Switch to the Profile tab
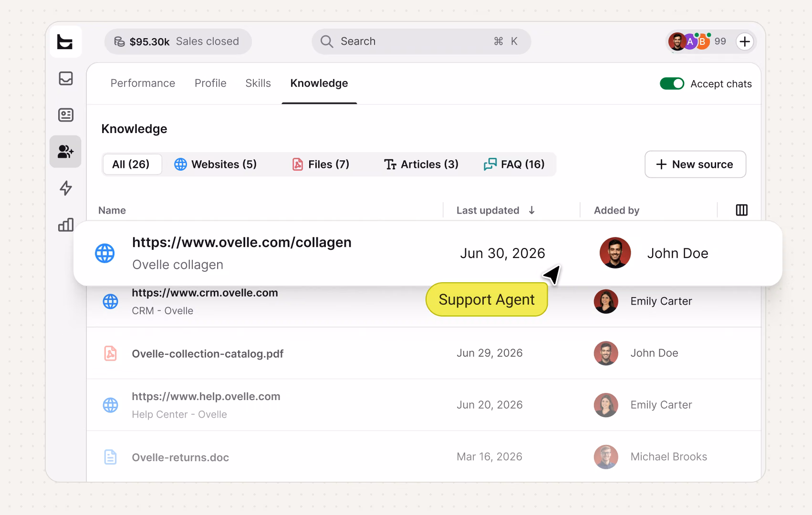The image size is (812, 515). [x=210, y=83]
